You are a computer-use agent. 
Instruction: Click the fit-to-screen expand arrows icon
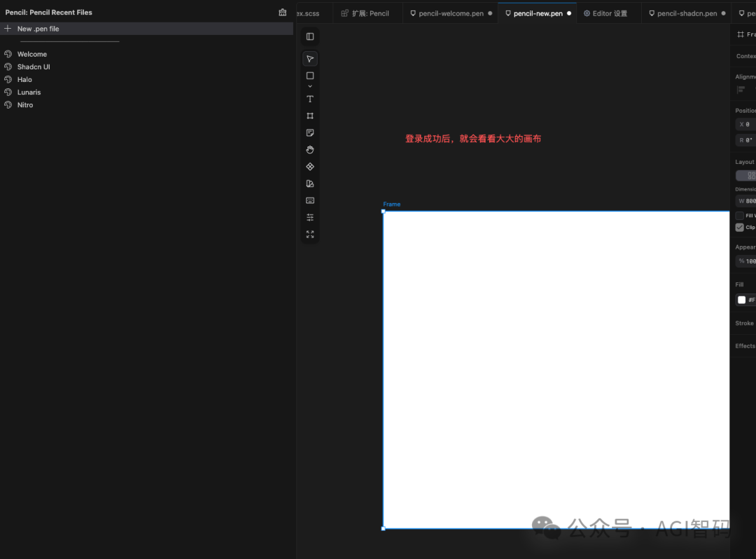tap(310, 234)
